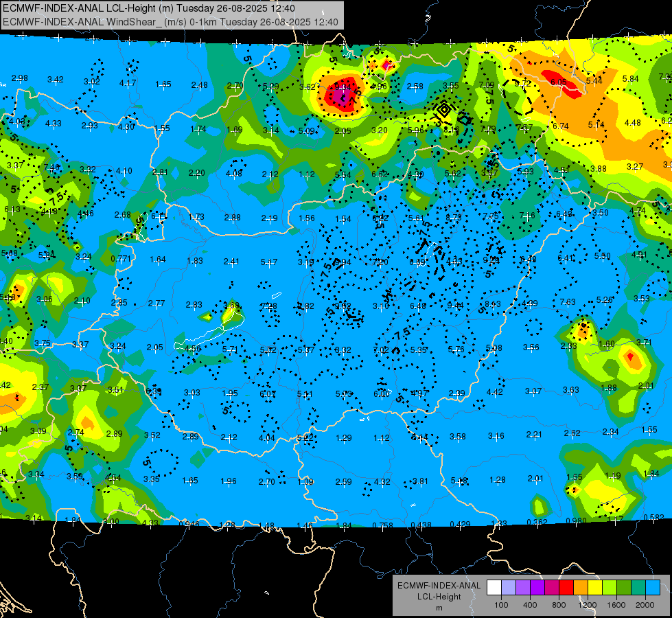The image size is (672, 618).
Task: Click the wind shear value 0.946
Action: pyautogui.click(x=189, y=524)
